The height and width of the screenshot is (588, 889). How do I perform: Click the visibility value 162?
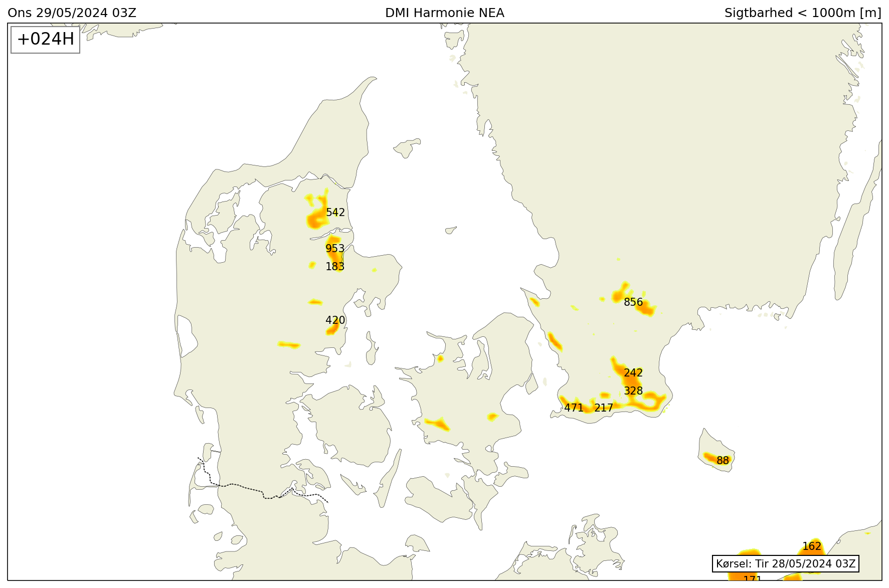pyautogui.click(x=812, y=546)
